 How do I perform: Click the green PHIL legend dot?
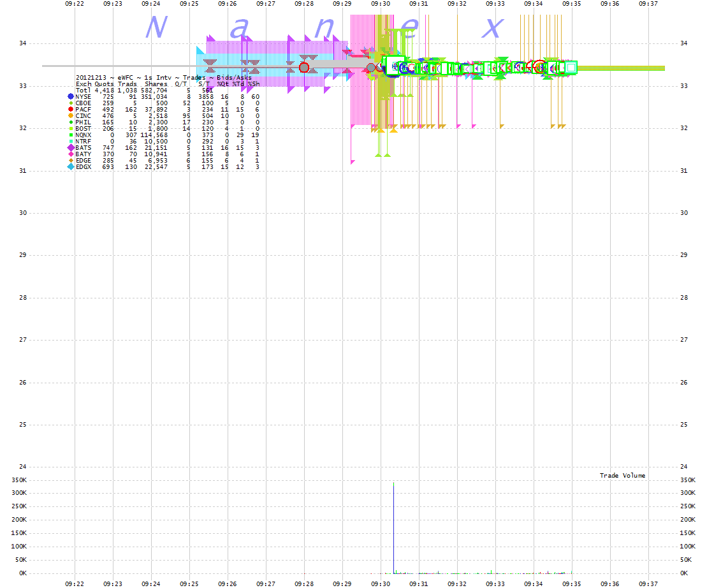click(x=71, y=122)
